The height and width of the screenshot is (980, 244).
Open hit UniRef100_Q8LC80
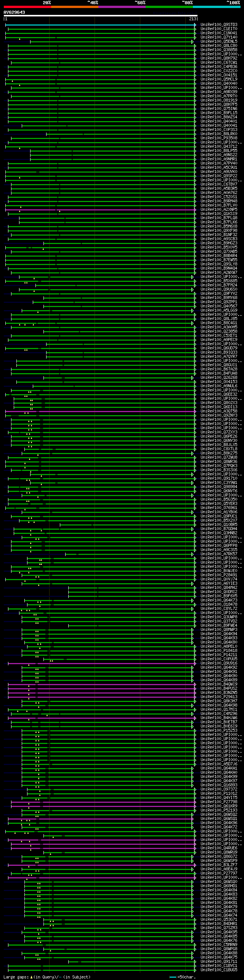219,46
